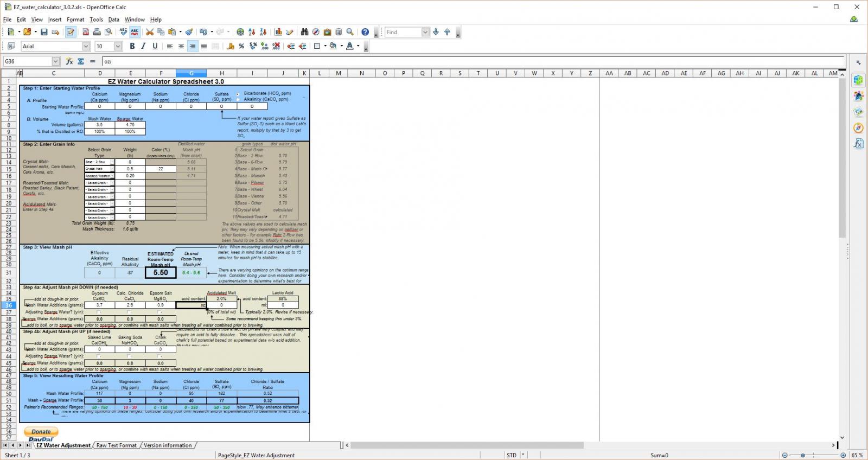Screen dimensions: 868x460
Task: Open the Navigator compass icon
Action: (316, 33)
